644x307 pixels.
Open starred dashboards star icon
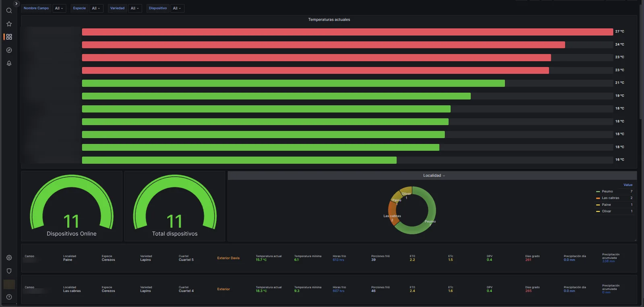9,24
